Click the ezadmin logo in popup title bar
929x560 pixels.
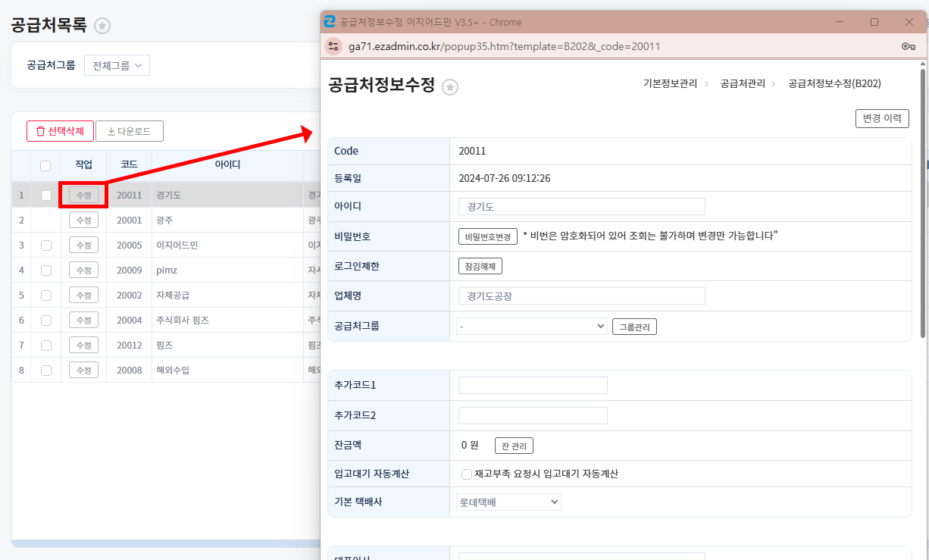tap(330, 22)
